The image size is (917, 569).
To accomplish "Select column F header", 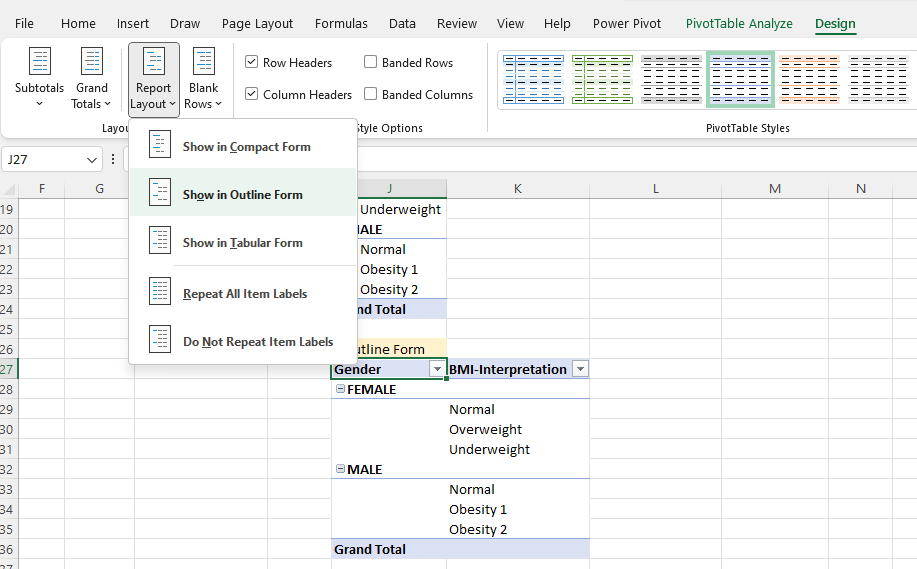I will 42,188.
